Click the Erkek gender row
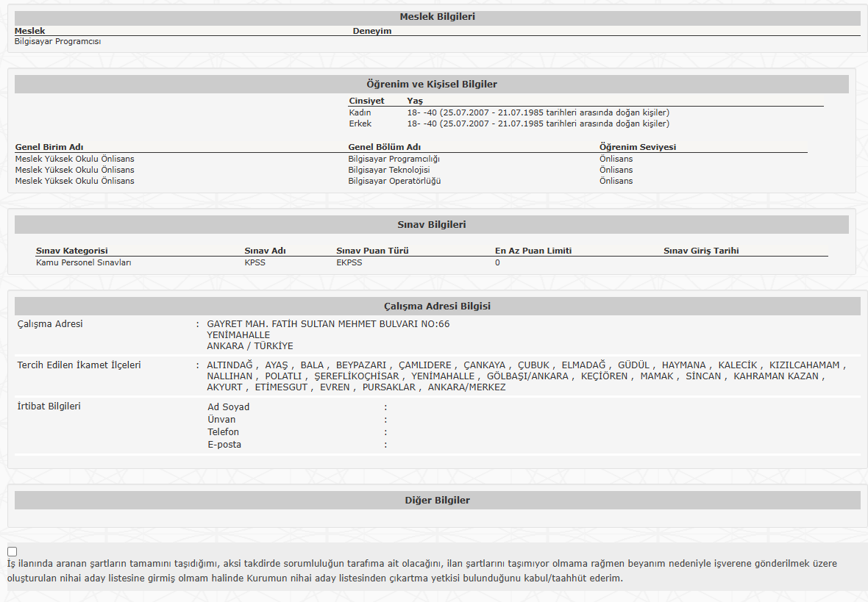The height and width of the screenshot is (602, 868). tap(360, 123)
